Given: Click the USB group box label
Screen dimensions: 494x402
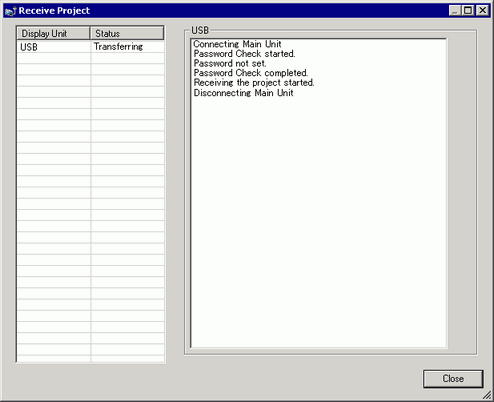Looking at the screenshot, I should pyautogui.click(x=200, y=30).
